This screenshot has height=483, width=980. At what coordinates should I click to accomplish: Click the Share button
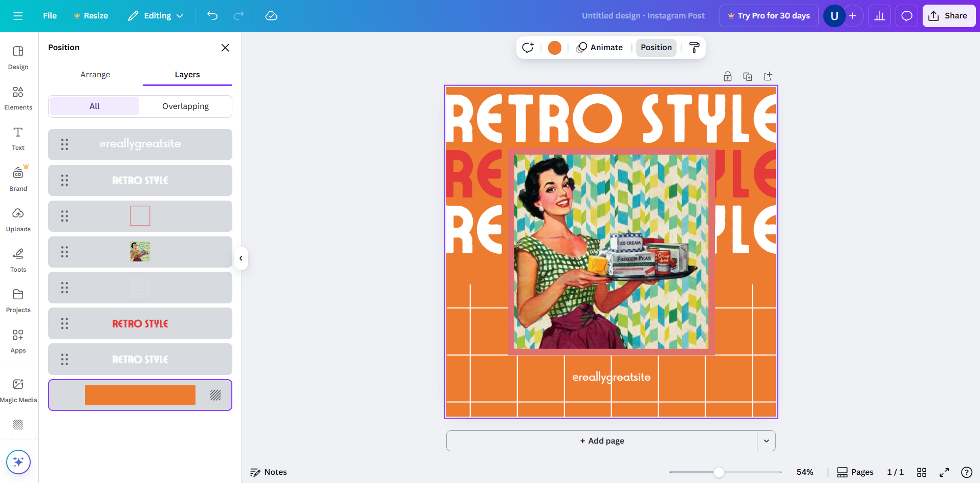948,15
